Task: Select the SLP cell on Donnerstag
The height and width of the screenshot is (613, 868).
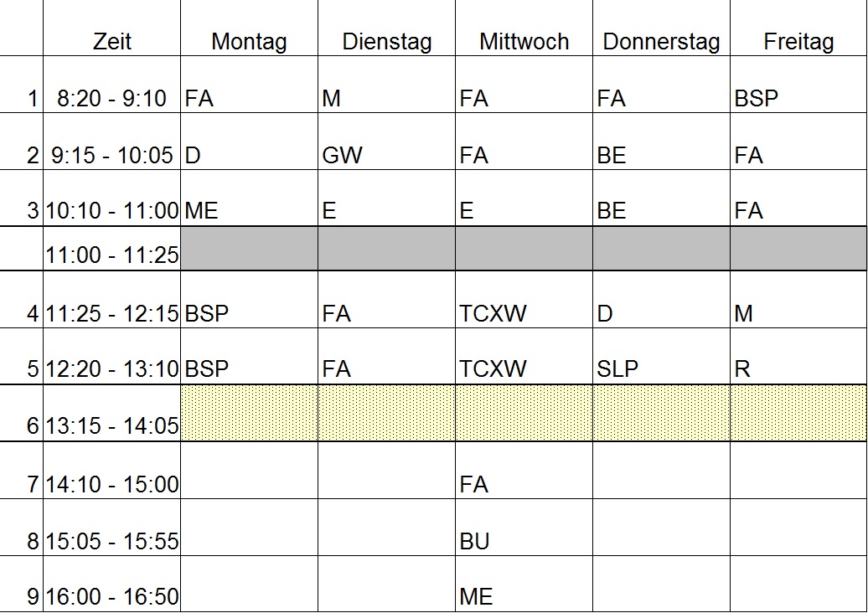Action: pyautogui.click(x=661, y=356)
